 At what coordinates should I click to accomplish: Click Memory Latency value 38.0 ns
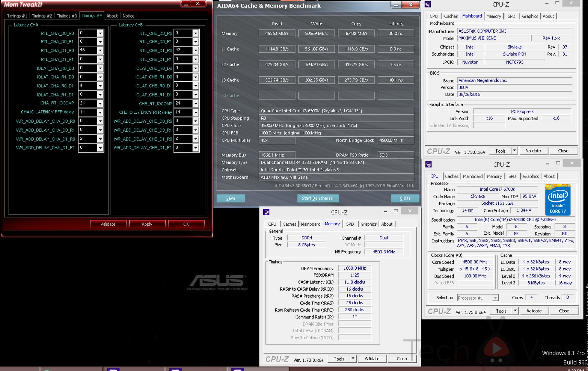point(396,33)
